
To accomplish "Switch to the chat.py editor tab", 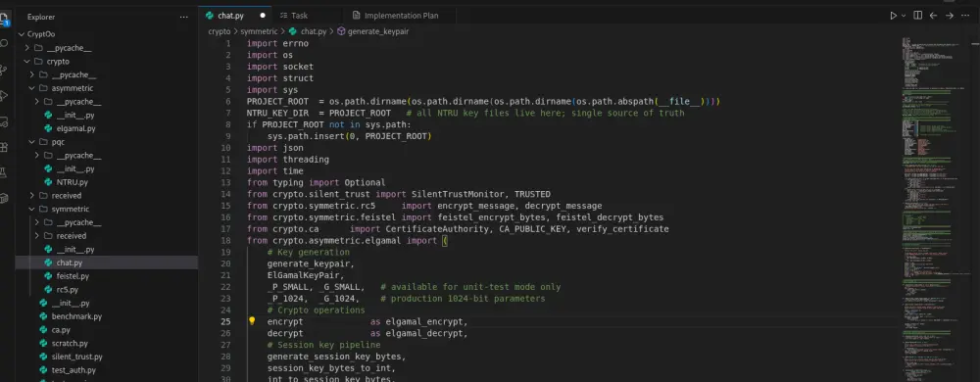I will coord(235,16).
